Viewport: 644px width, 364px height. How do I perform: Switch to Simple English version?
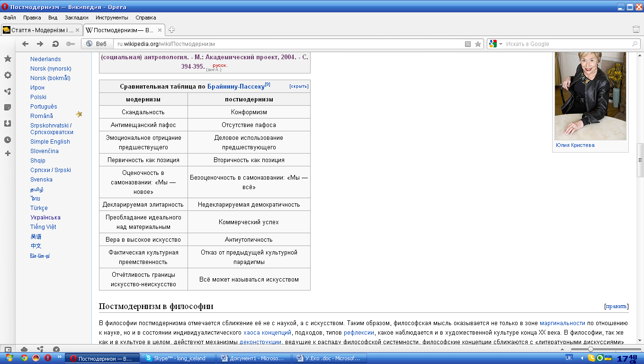(50, 142)
